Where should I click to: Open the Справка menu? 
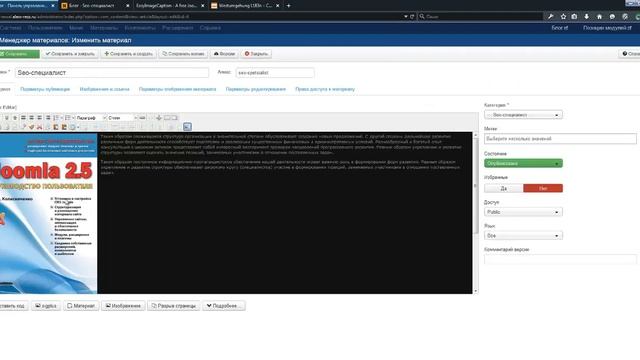pos(210,28)
